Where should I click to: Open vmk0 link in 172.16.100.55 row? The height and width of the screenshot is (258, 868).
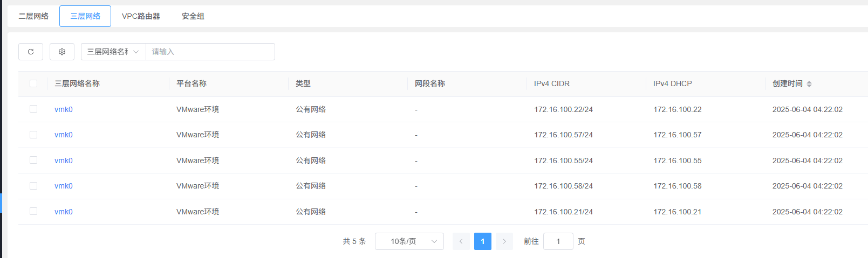point(64,161)
